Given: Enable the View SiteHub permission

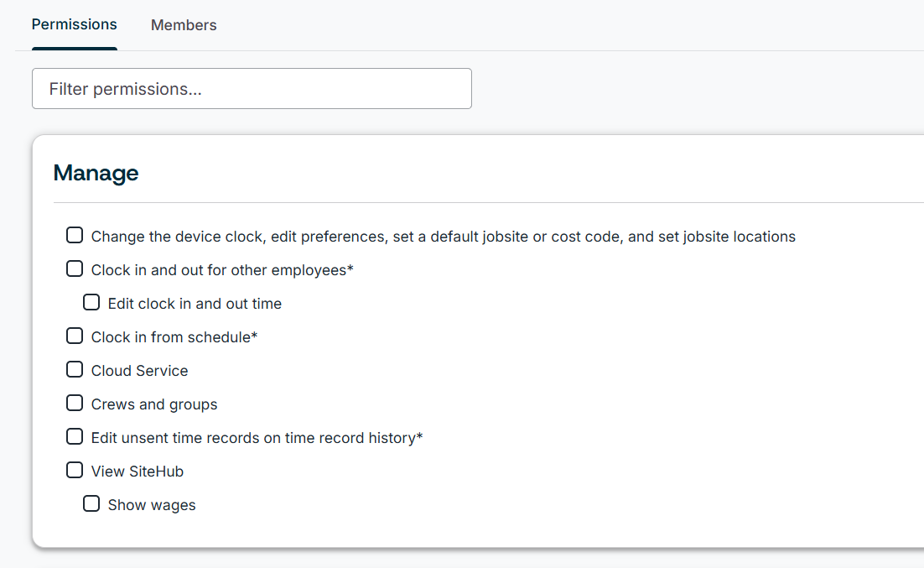Looking at the screenshot, I should tap(75, 470).
